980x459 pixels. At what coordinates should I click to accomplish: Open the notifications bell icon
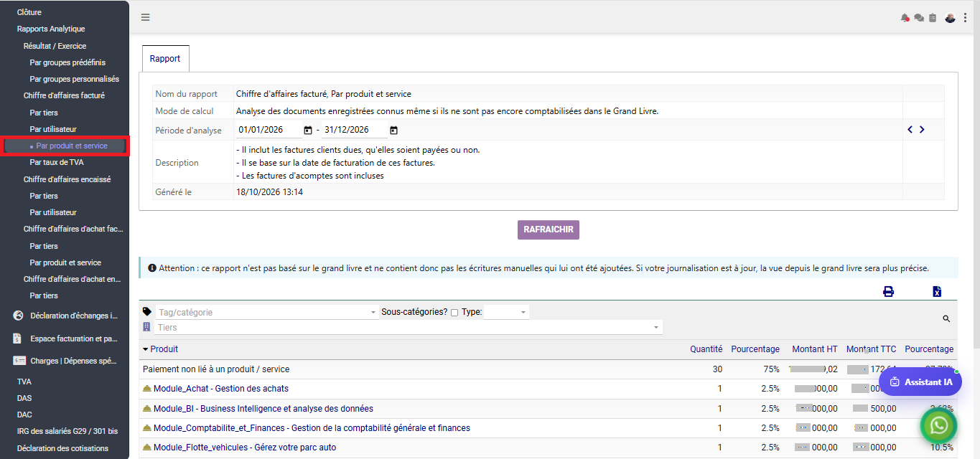pyautogui.click(x=905, y=18)
